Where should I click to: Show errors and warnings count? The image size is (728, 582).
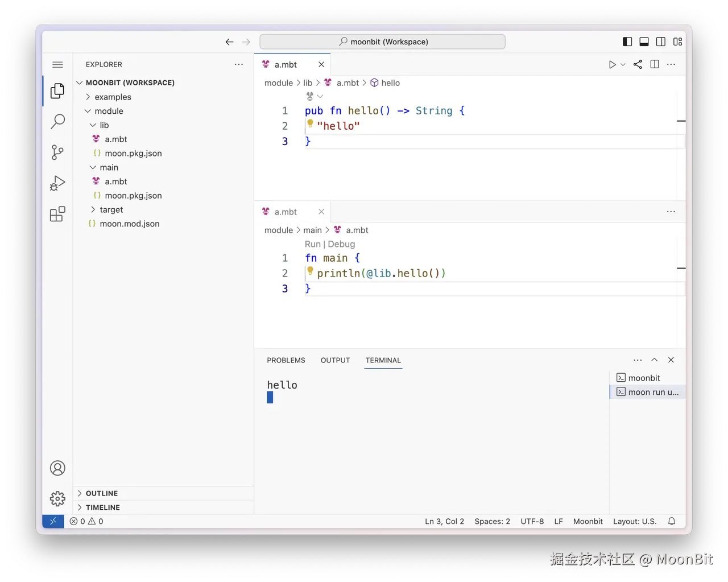click(x=86, y=521)
